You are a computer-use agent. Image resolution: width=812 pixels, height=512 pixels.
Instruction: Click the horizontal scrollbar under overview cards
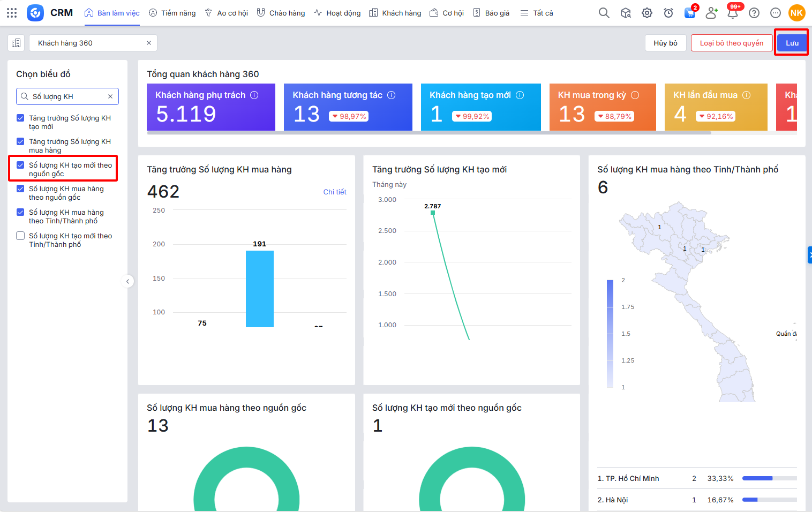(428, 133)
